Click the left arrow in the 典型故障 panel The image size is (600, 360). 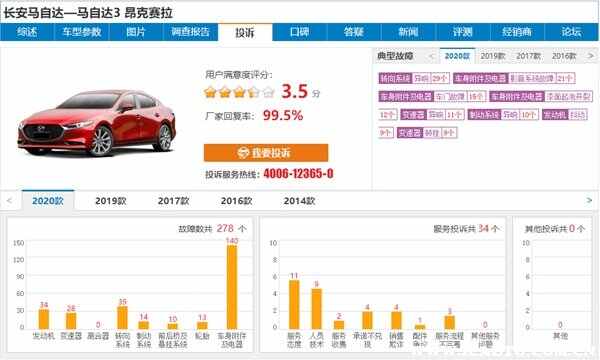(432, 56)
